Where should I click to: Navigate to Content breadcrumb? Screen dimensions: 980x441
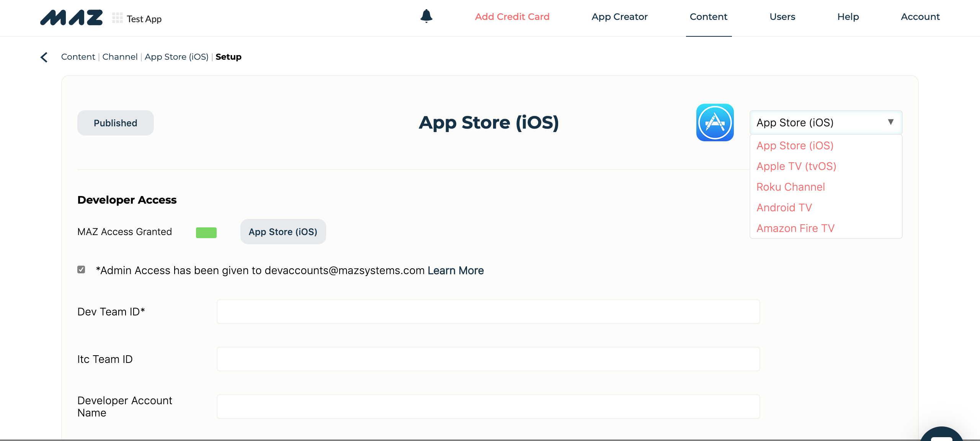coord(78,57)
